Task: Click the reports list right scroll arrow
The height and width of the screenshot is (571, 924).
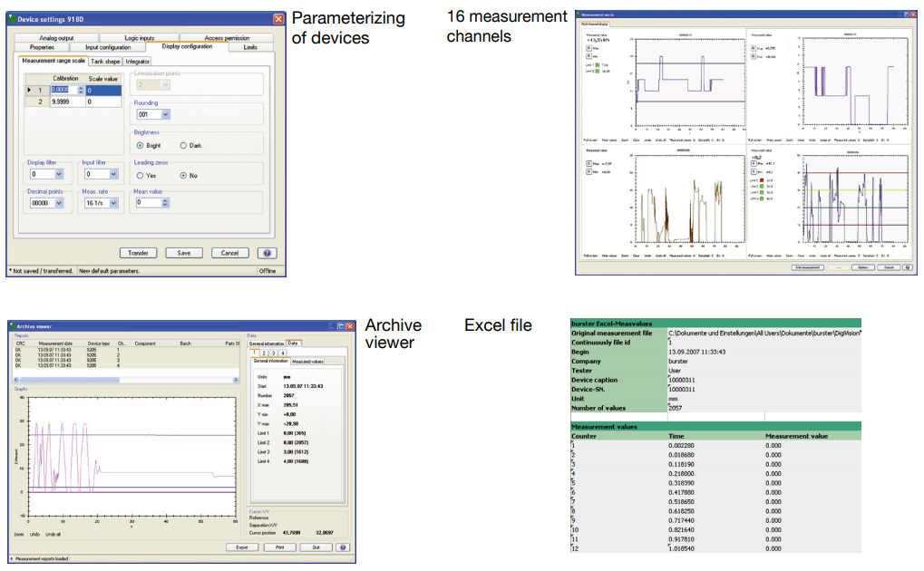Action: [x=238, y=379]
